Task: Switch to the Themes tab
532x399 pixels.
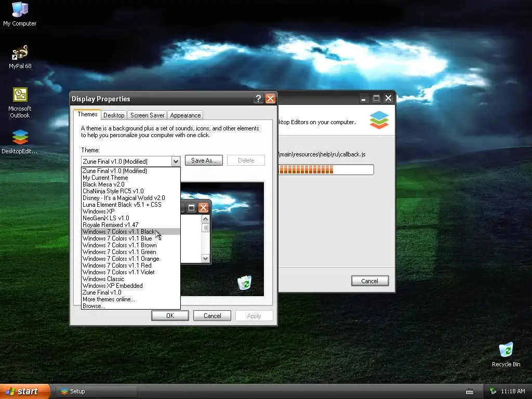Action: (87, 114)
